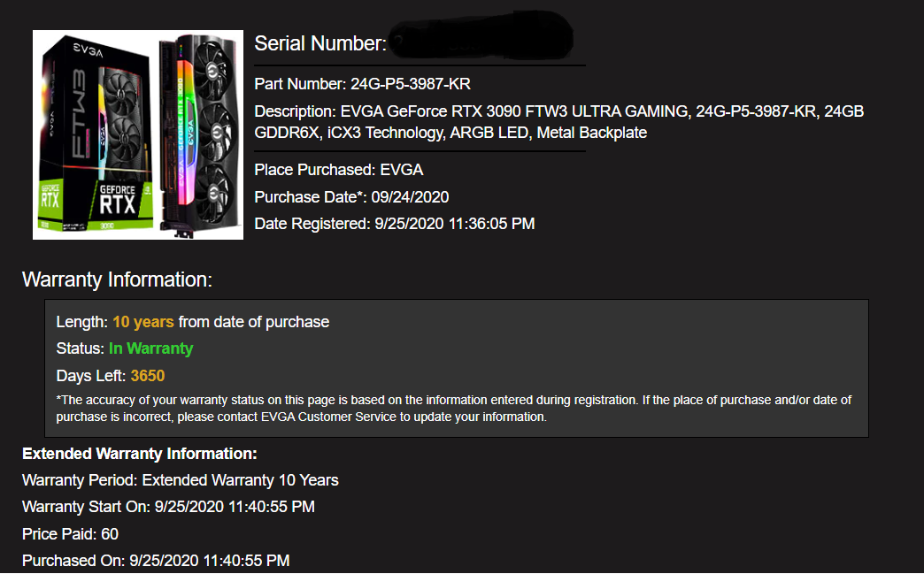Click the warranty accuracy disclaimer note

pyautogui.click(x=453, y=408)
